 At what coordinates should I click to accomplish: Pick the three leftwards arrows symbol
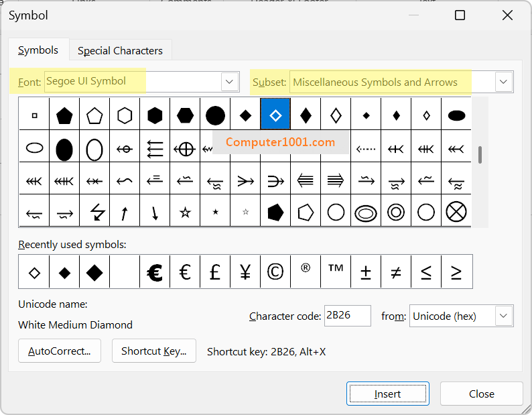coord(155,148)
